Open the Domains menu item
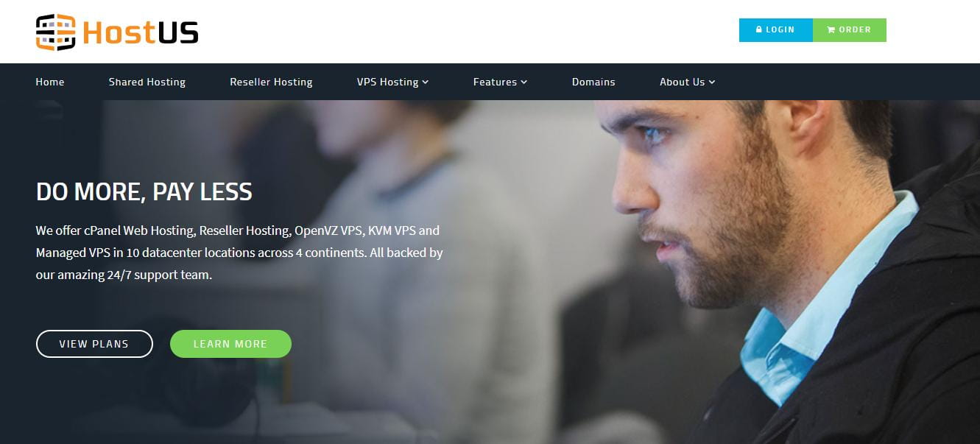This screenshot has height=444, width=980. click(x=593, y=82)
